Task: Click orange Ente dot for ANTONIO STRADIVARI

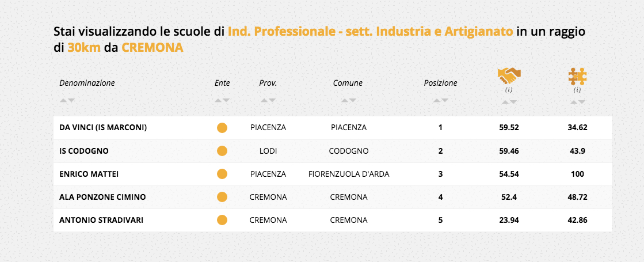Action: coord(222,220)
